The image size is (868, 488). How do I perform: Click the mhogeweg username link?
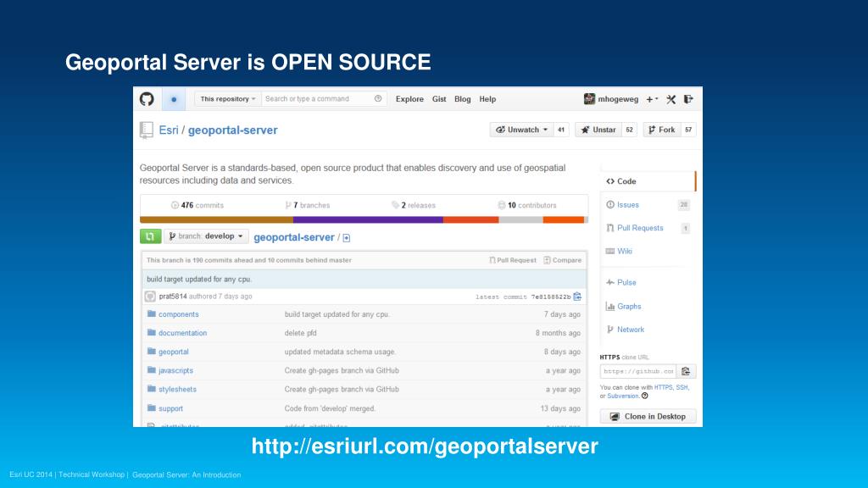coord(618,99)
